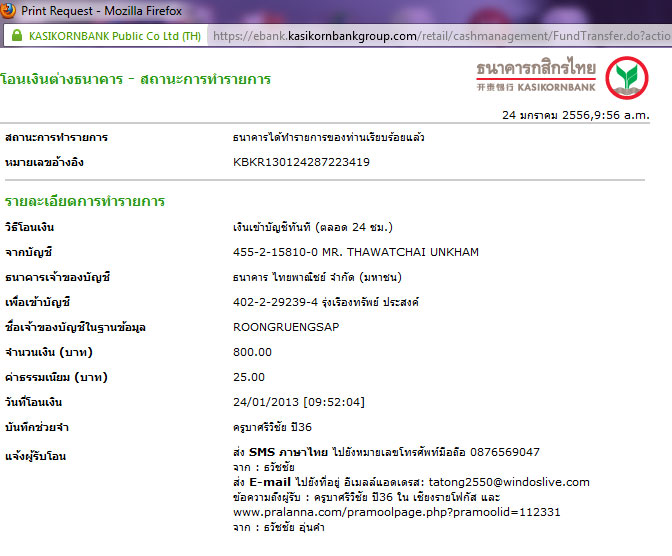672x556 pixels.
Task: Select the fee value 25.00
Action: [x=249, y=377]
